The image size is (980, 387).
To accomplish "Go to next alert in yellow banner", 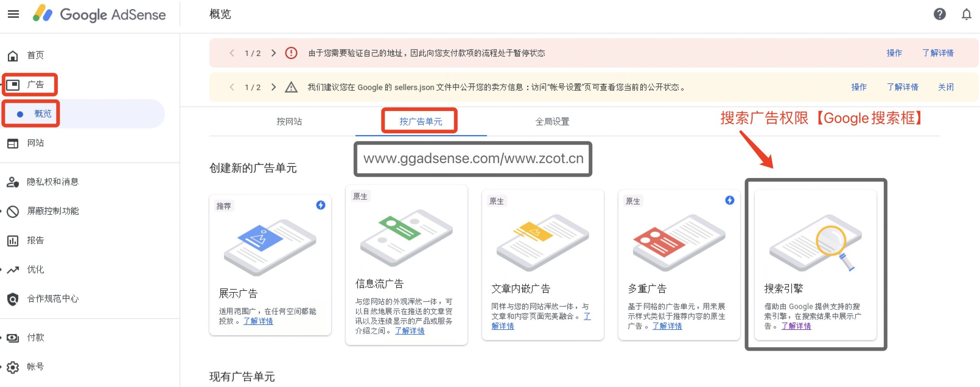I will pos(273,87).
